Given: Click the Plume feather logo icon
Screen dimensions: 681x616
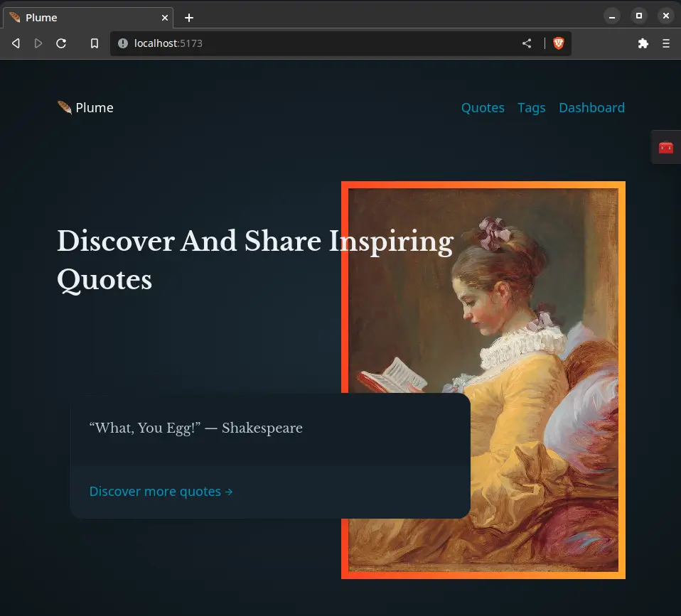Looking at the screenshot, I should point(64,107).
